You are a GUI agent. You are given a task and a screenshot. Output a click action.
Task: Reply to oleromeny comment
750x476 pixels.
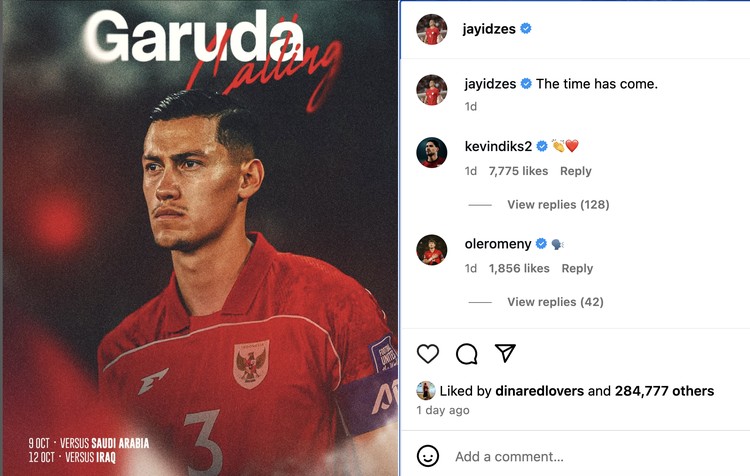point(577,268)
